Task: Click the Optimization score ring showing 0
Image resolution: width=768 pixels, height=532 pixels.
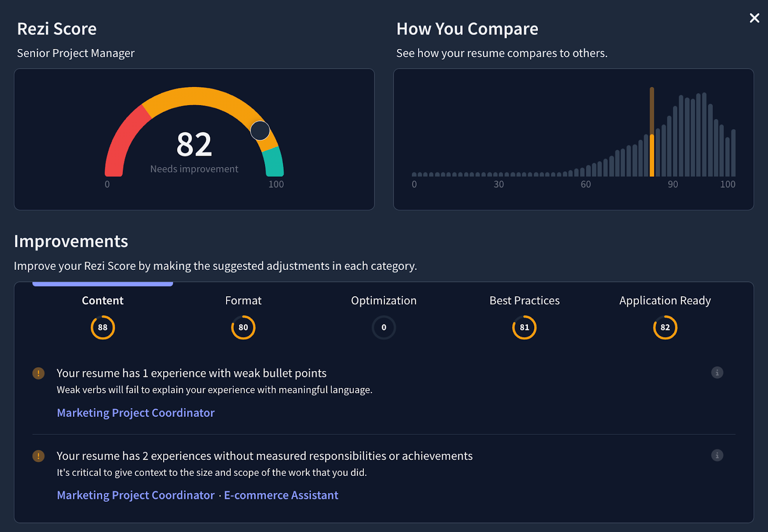Action: (384, 327)
